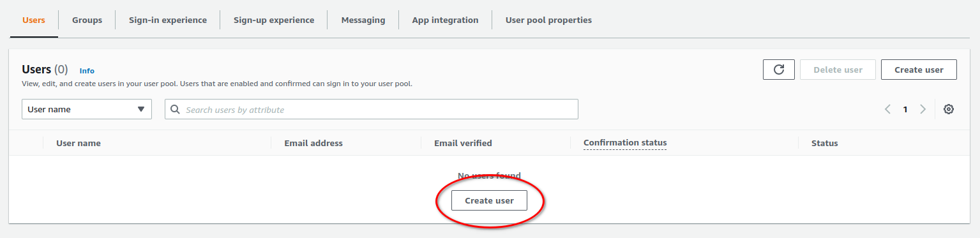Focus the Search users by attribute field
Viewport: 980px width, 238px height.
tap(372, 109)
